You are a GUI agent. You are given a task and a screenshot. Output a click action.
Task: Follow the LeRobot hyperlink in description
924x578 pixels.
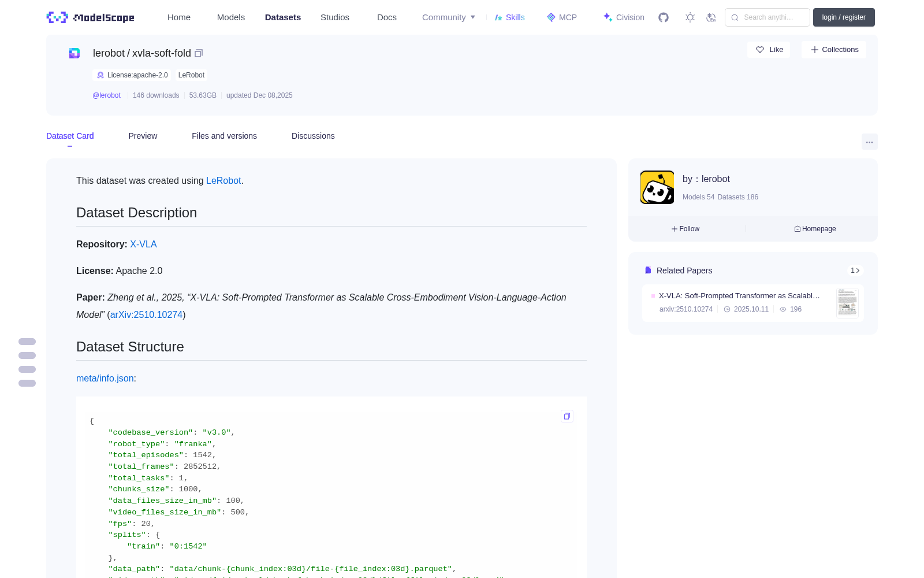click(x=223, y=180)
